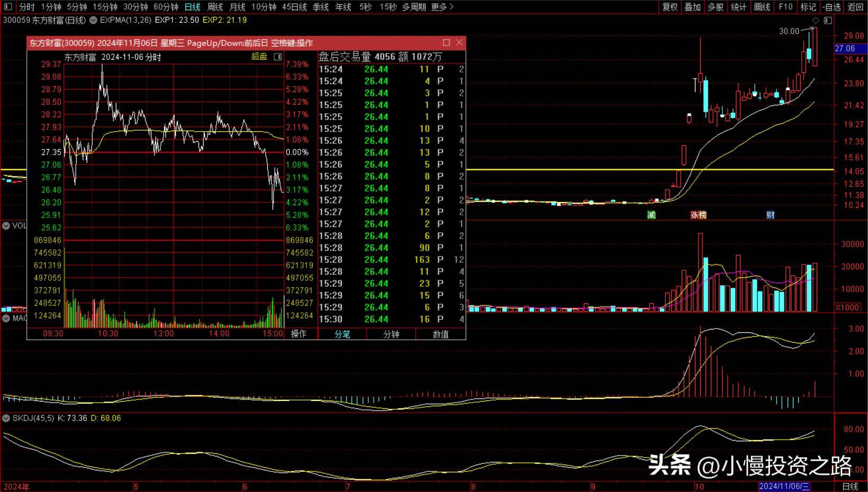Switch to 年线 yearly chart

point(343,7)
